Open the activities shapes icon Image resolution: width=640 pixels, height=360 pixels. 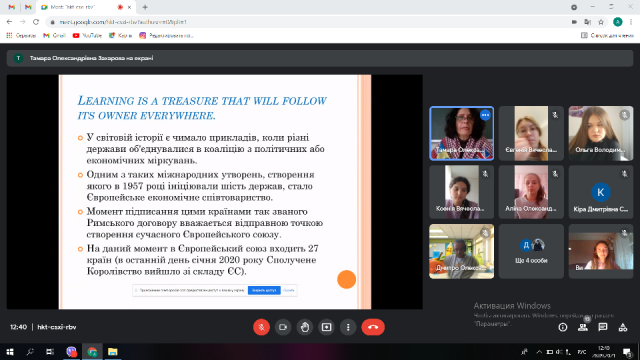[x=622, y=327]
